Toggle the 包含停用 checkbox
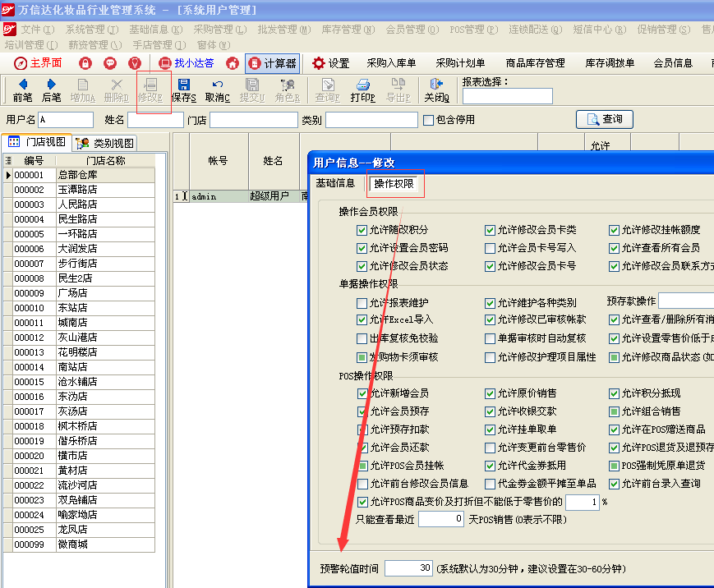 [428, 120]
